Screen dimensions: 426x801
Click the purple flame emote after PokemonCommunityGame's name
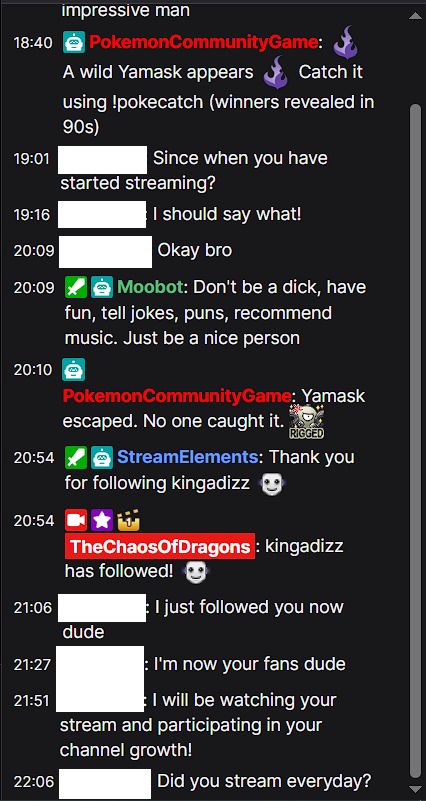click(346, 42)
